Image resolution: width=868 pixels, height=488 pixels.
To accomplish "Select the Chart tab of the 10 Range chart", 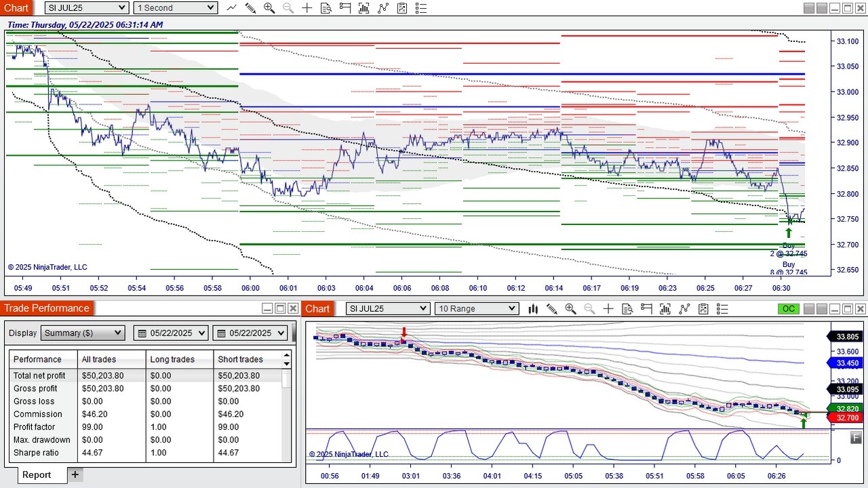I will click(x=317, y=308).
